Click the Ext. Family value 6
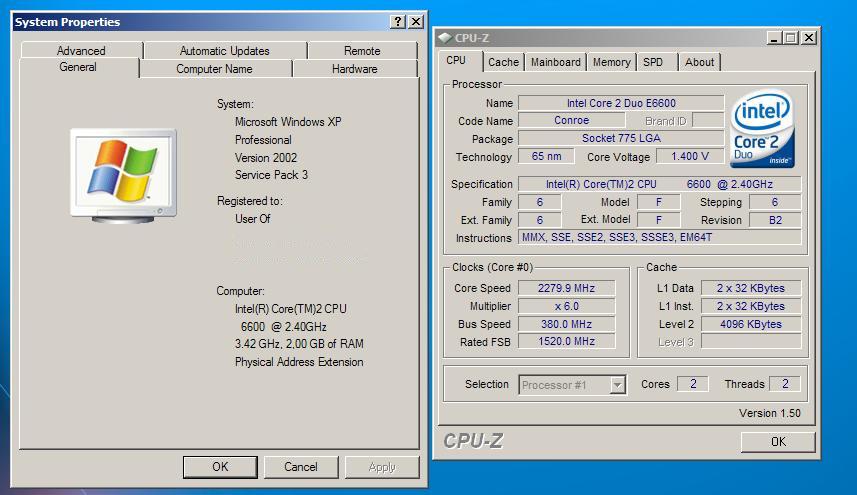 tap(539, 220)
